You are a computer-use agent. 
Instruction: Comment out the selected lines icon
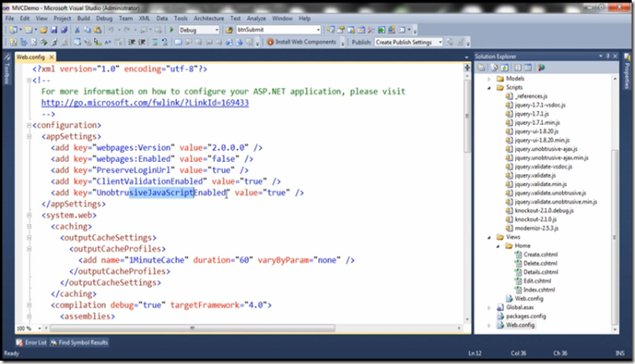coord(154,42)
